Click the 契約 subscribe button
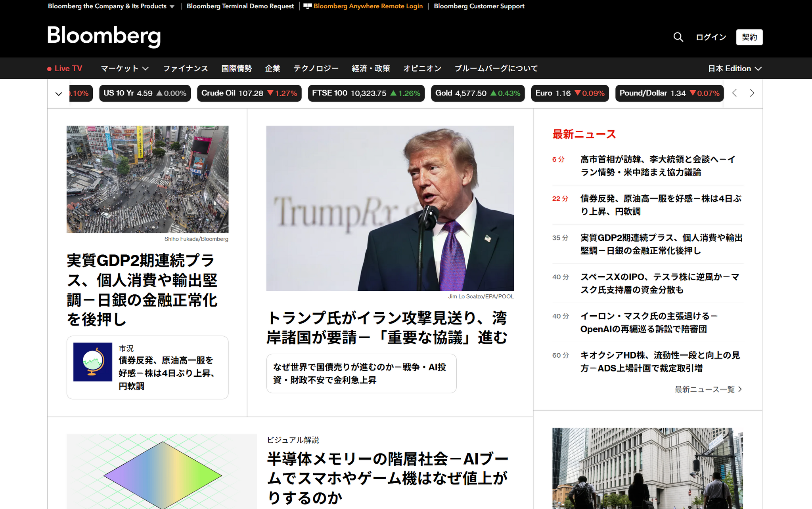The image size is (812, 509). click(749, 37)
